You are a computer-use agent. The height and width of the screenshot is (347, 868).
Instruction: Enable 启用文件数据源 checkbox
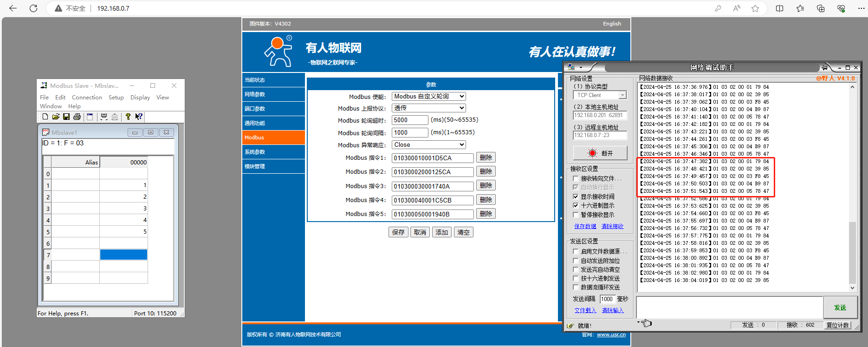click(x=576, y=251)
